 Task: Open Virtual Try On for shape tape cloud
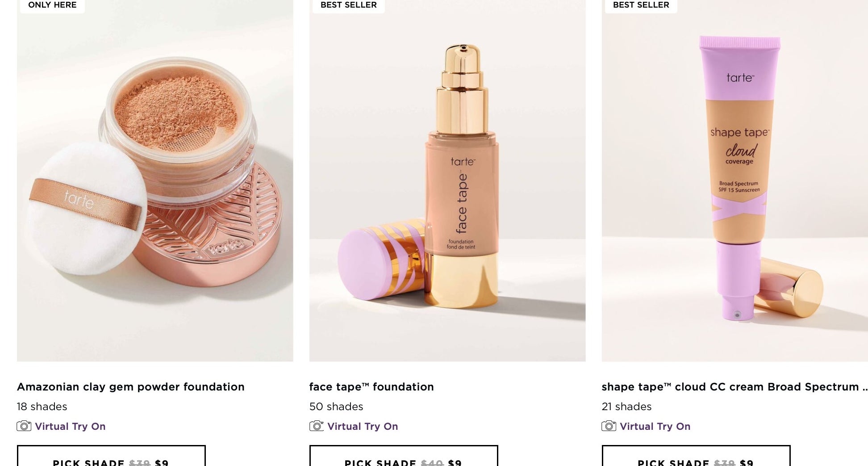click(x=655, y=426)
